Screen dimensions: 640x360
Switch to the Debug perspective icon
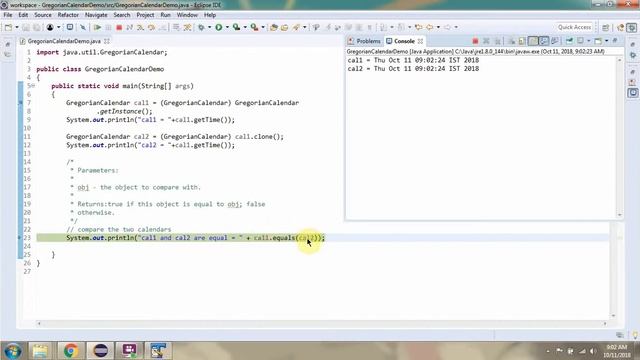tap(632, 27)
